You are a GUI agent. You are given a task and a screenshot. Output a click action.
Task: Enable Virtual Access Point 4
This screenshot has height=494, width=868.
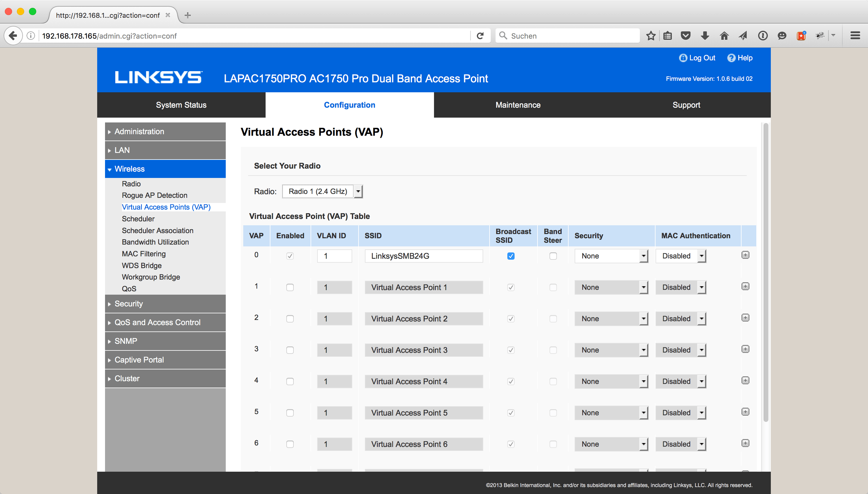pos(290,382)
